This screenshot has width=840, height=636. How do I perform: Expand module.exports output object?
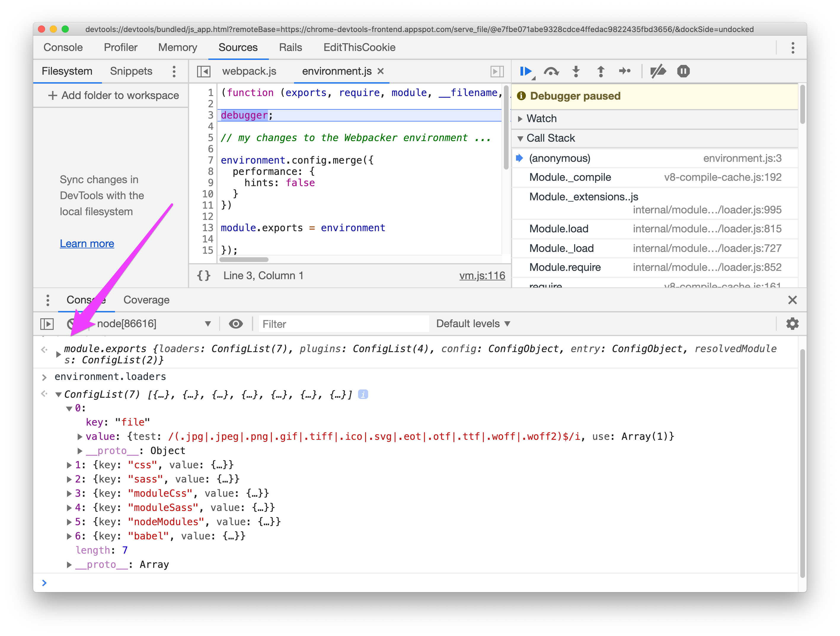(x=58, y=354)
